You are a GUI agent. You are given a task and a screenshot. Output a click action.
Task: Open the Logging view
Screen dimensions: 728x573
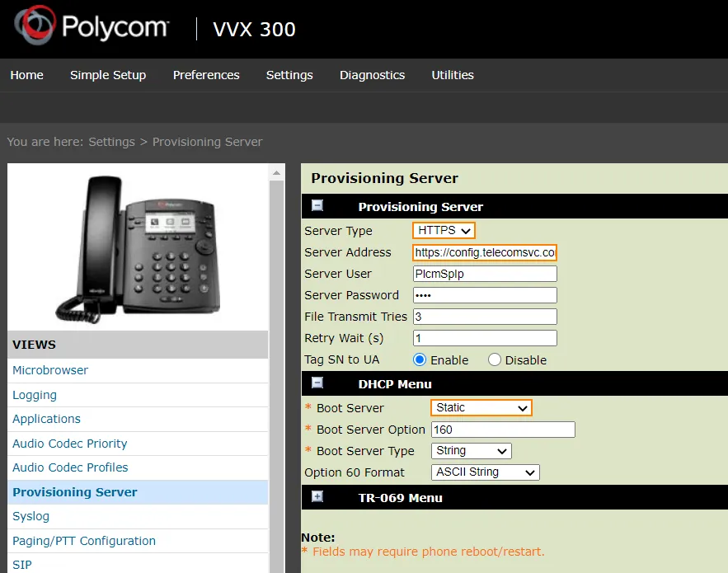(35, 395)
